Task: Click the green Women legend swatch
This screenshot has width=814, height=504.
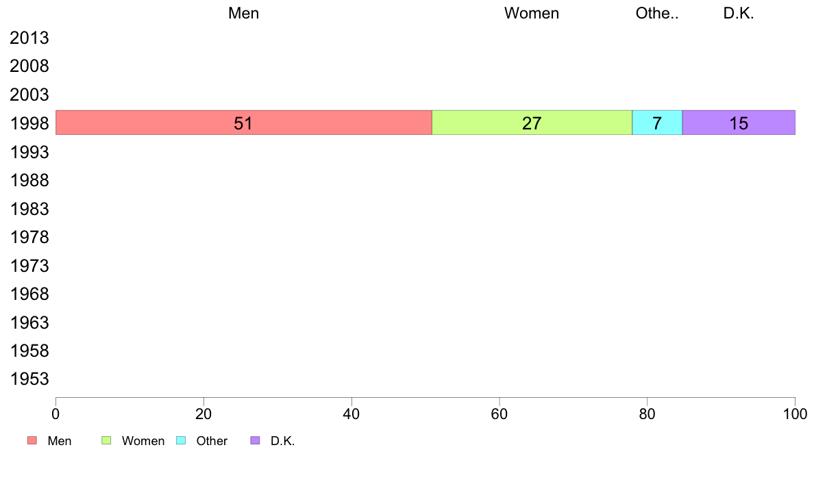Action: pos(106,441)
